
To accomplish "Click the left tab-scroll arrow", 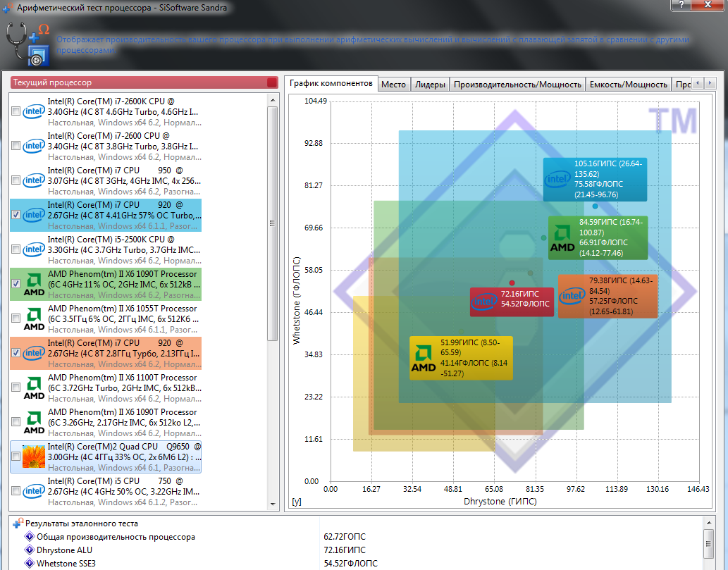I will click(x=698, y=83).
